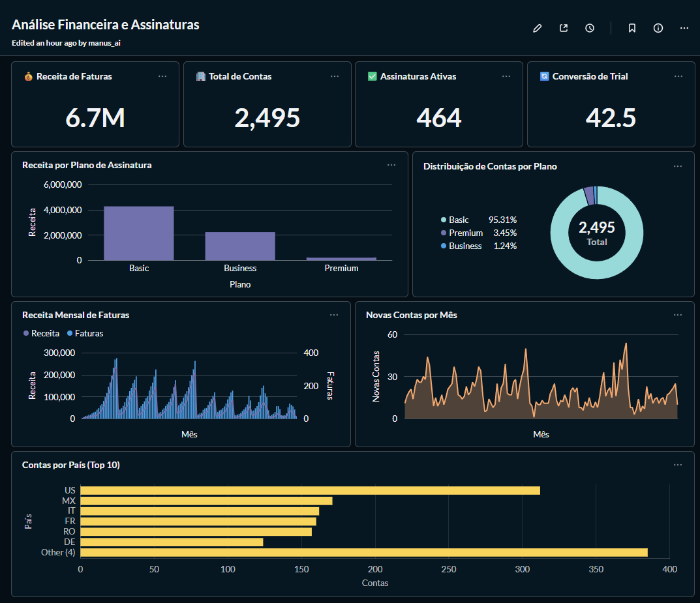Toggle the Faturas series in the legend
Image resolution: width=700 pixels, height=603 pixels.
tap(84, 333)
